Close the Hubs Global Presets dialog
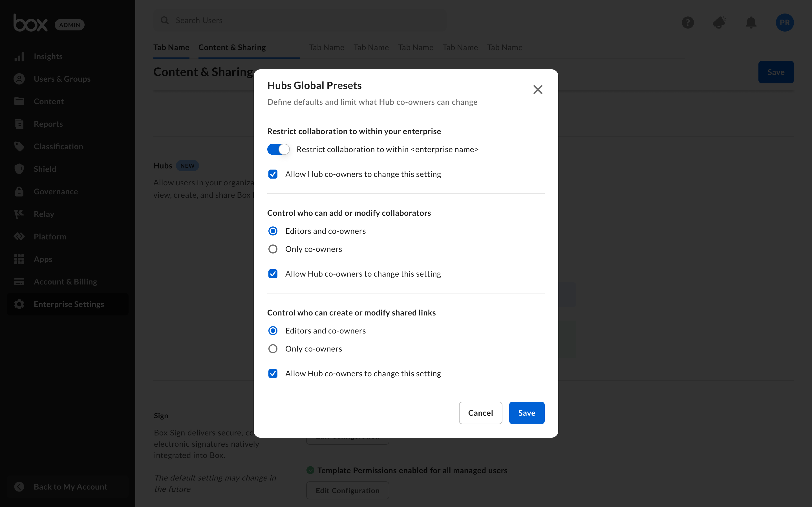Screen dimensions: 812x507 tap(538, 90)
